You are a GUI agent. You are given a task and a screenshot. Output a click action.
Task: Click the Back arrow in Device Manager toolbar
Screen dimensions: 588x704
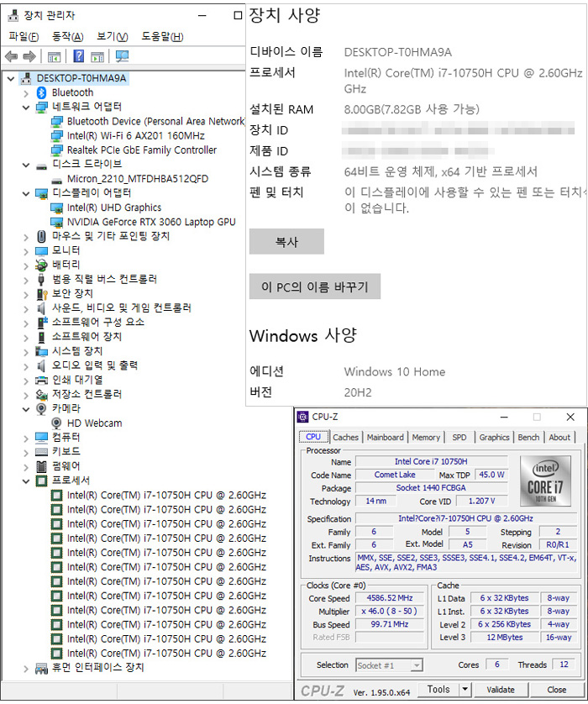point(11,56)
